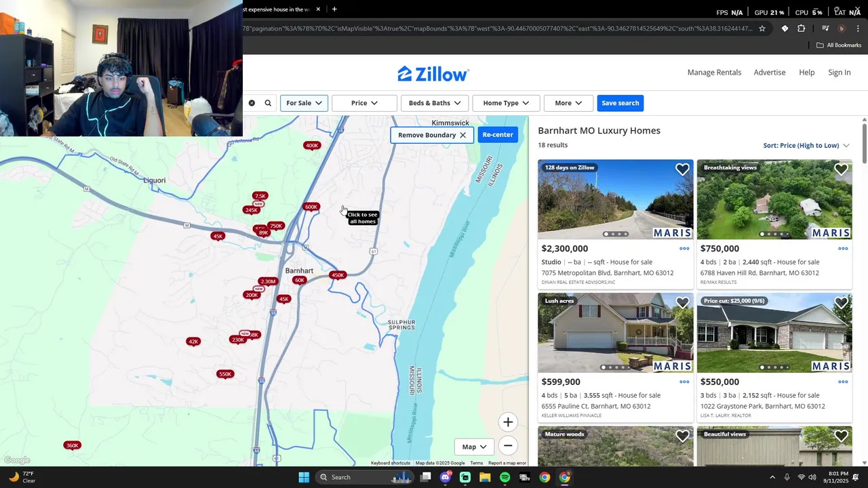This screenshot has height=488, width=868.
Task: Click the Remove Boundary button
Action: 432,135
